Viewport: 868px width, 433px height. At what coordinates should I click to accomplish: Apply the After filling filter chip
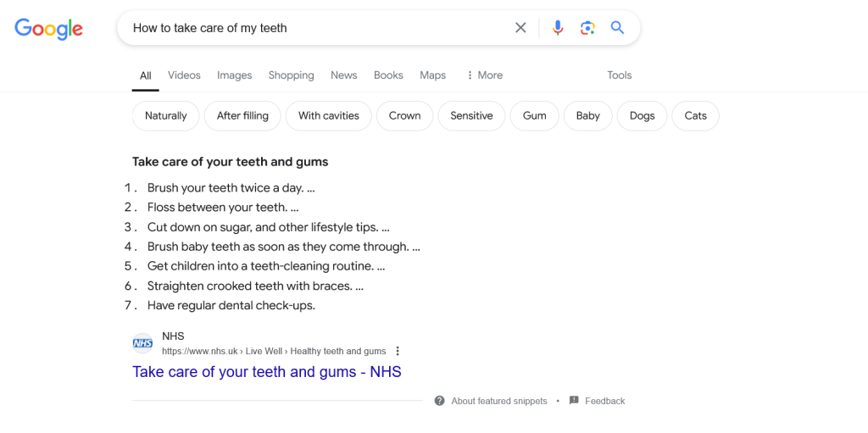[242, 116]
